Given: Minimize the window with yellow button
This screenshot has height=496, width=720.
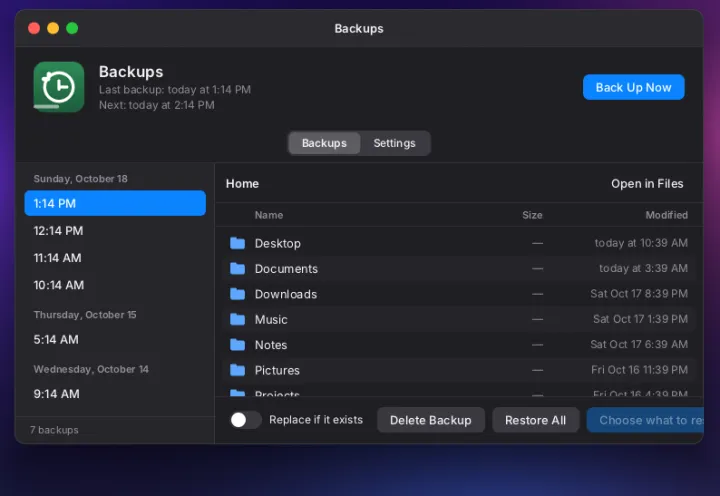Looking at the screenshot, I should (x=53, y=28).
